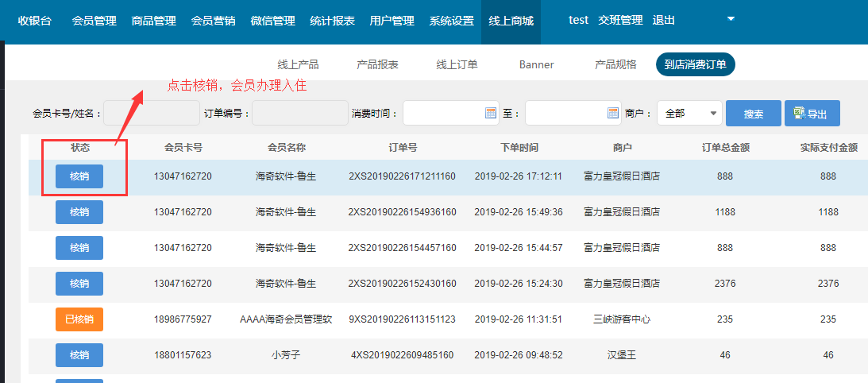This screenshot has height=383, width=868.
Task: Open the 交班管理 link
Action: coord(620,21)
